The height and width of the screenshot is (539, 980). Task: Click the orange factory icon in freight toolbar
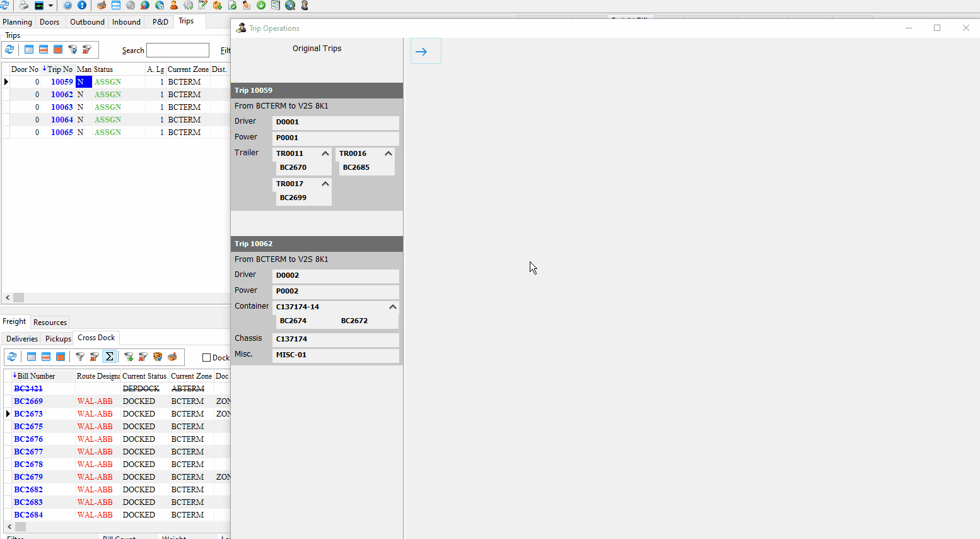[172, 357]
